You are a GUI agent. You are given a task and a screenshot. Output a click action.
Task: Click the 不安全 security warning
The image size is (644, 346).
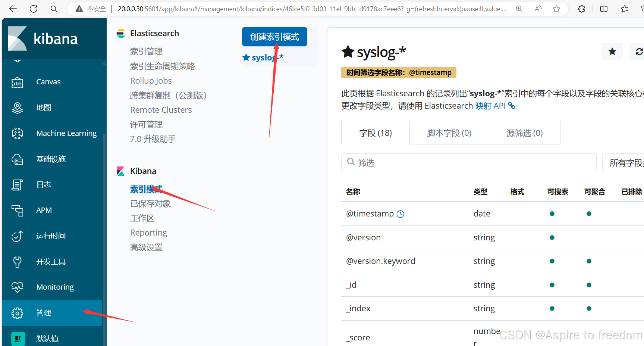[91, 9]
